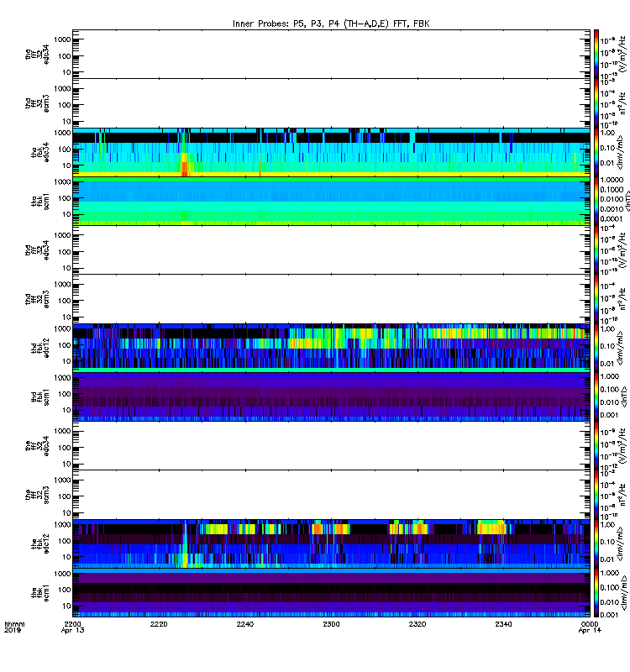Click the 2220 time axis label
Viewport: 630px width, 672px height.
point(159,624)
